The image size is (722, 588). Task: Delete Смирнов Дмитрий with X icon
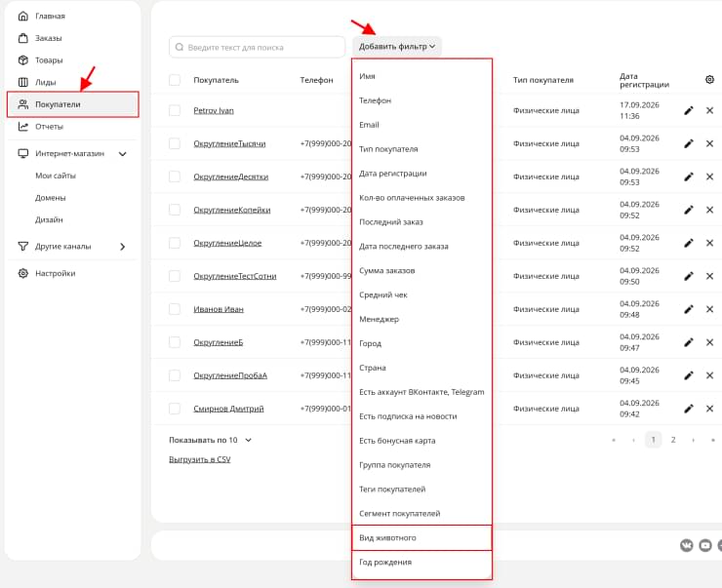coord(709,409)
